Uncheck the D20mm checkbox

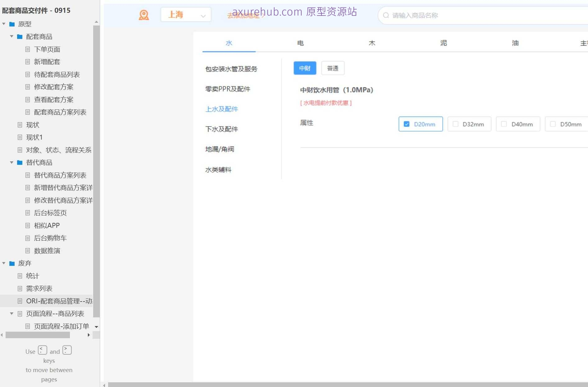pyautogui.click(x=407, y=124)
